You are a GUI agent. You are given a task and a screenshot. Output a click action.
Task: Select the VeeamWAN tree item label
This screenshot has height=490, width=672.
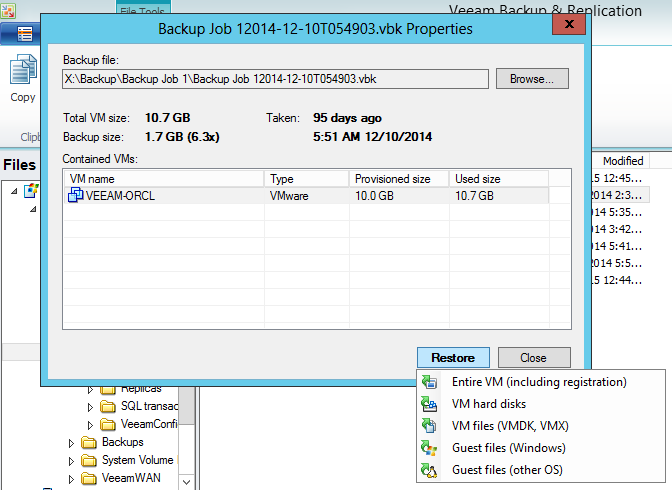[131, 478]
